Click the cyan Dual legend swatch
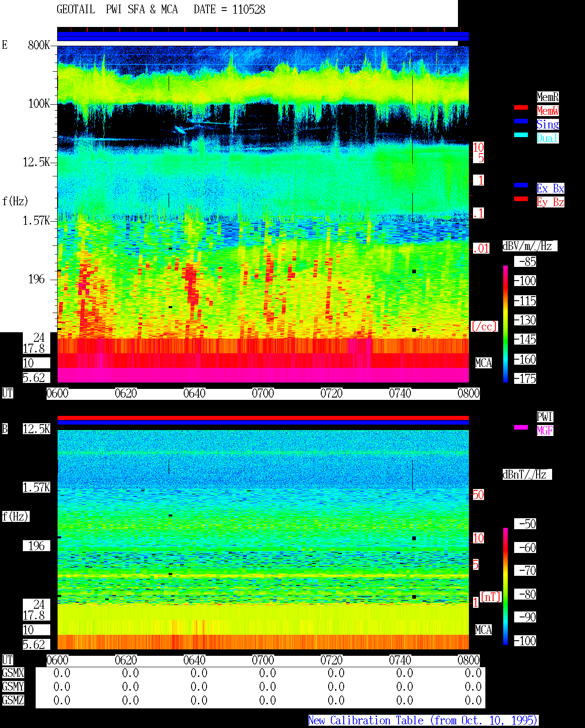 tap(521, 135)
